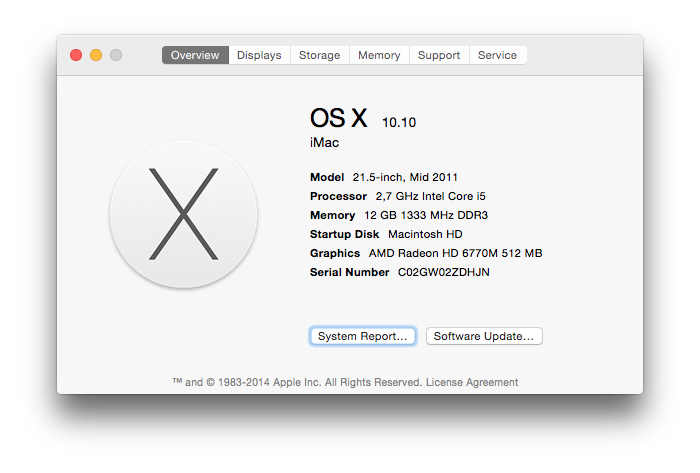Select the serial number C02GW02ZDHJN
Viewport: 700px width, 473px height.
pos(443,272)
